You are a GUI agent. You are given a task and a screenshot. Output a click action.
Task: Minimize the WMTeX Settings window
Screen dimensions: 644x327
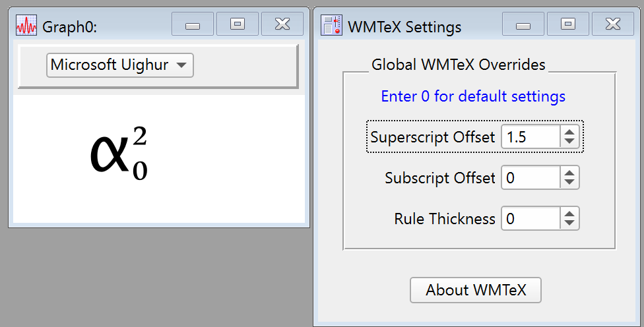point(523,25)
